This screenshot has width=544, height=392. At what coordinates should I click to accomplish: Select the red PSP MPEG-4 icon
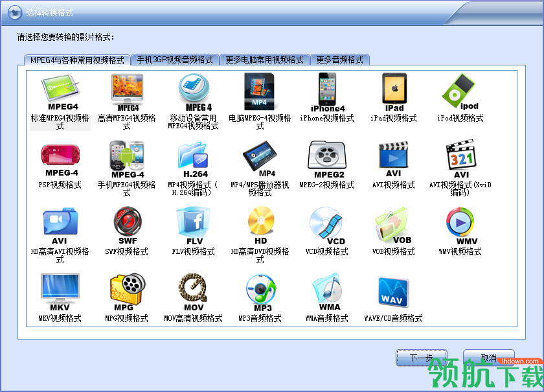point(60,159)
